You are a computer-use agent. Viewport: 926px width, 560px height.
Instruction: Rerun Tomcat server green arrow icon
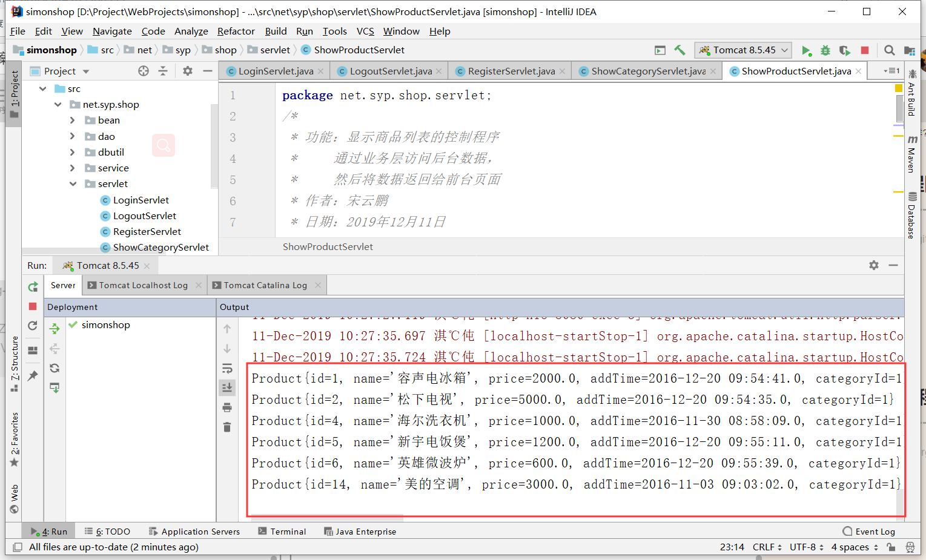(33, 286)
